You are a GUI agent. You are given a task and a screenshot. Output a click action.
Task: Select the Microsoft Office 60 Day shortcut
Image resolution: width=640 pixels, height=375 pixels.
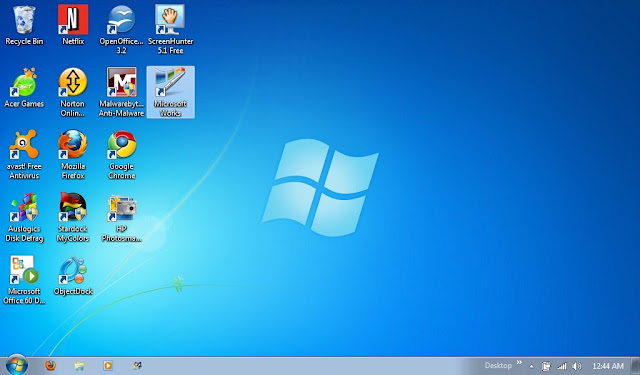(x=24, y=280)
